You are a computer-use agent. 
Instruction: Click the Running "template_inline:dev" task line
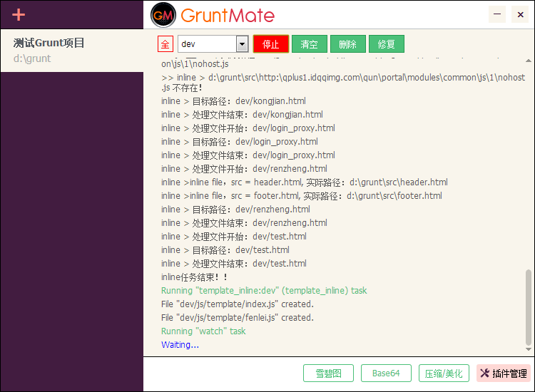tap(264, 290)
